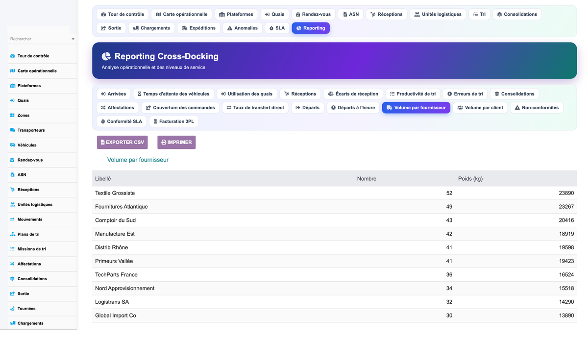588x364 pixels.
Task: Click Plans de tri icon in sidebar
Action: pos(13,234)
